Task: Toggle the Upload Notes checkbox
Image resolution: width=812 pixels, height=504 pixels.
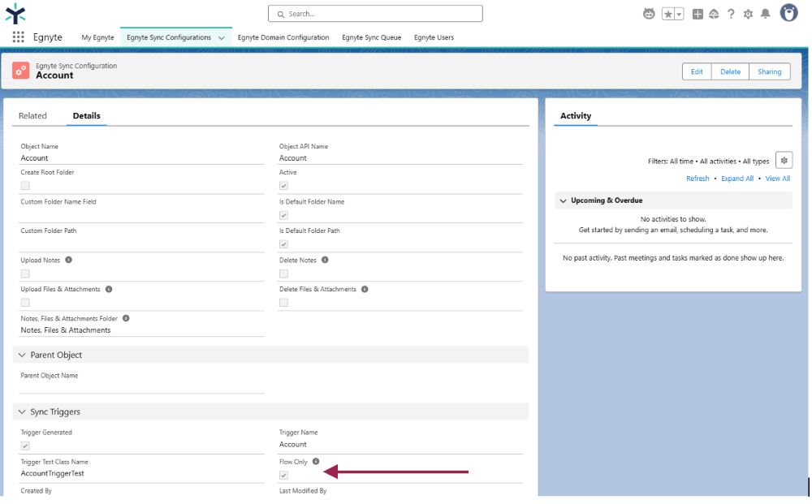Action: [25, 274]
